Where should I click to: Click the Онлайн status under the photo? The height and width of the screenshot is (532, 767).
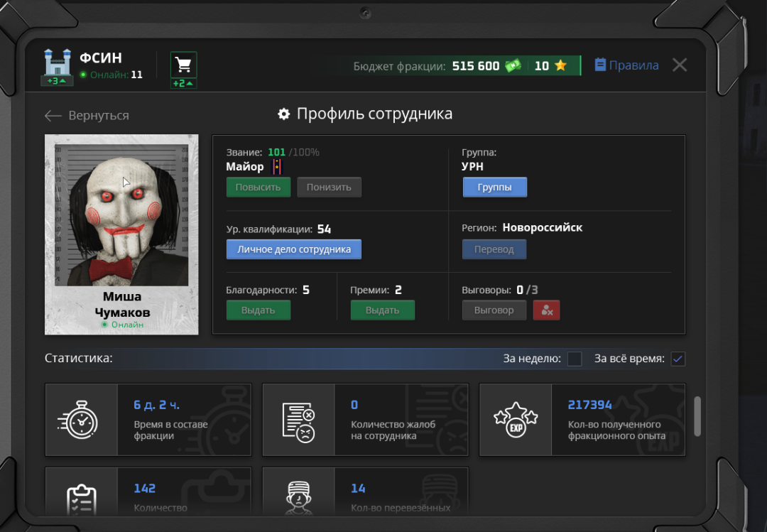(x=122, y=325)
